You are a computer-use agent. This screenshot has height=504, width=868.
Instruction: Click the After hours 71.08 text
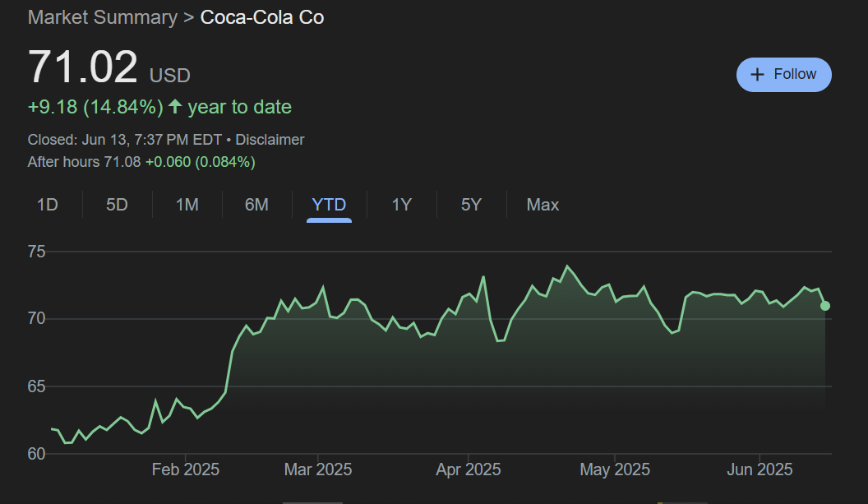click(84, 162)
